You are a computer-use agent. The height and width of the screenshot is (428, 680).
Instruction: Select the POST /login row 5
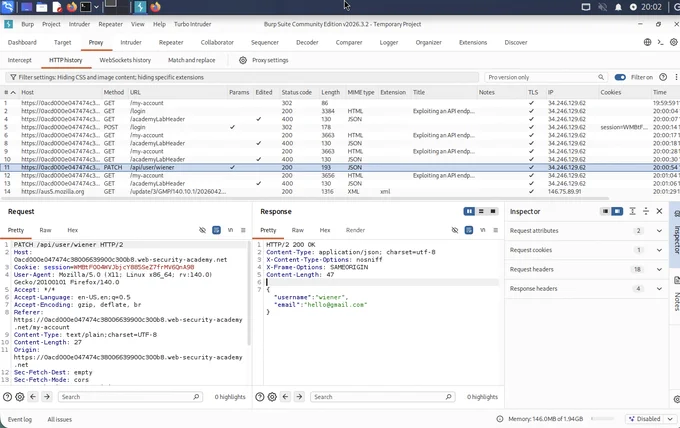point(340,127)
